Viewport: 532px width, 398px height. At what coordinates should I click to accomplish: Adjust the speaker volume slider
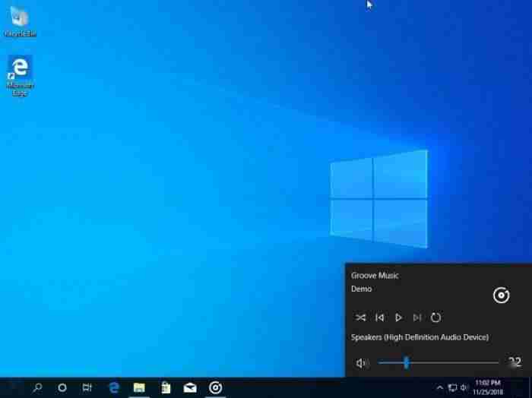click(438, 363)
